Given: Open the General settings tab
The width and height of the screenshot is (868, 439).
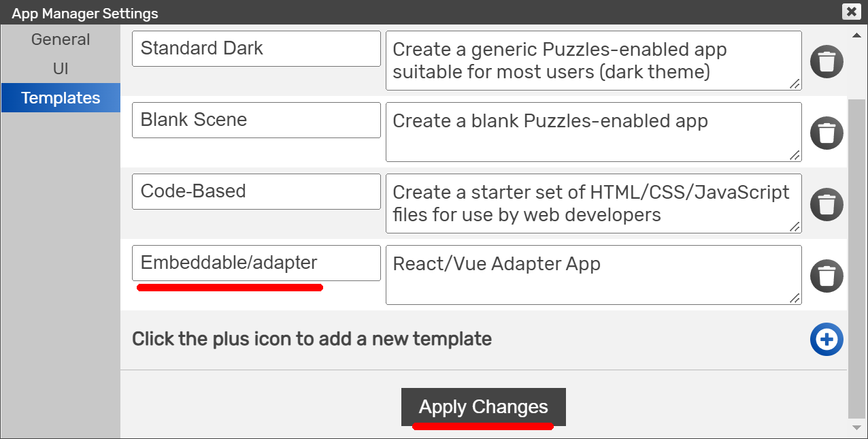Looking at the screenshot, I should pyautogui.click(x=61, y=39).
